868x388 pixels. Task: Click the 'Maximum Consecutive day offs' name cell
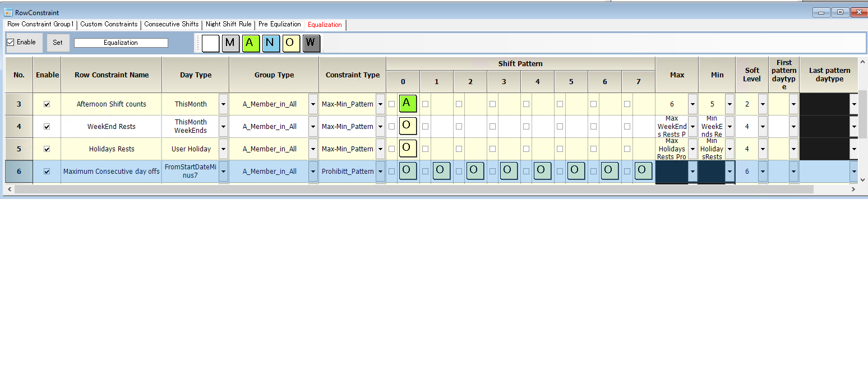pyautogui.click(x=112, y=171)
